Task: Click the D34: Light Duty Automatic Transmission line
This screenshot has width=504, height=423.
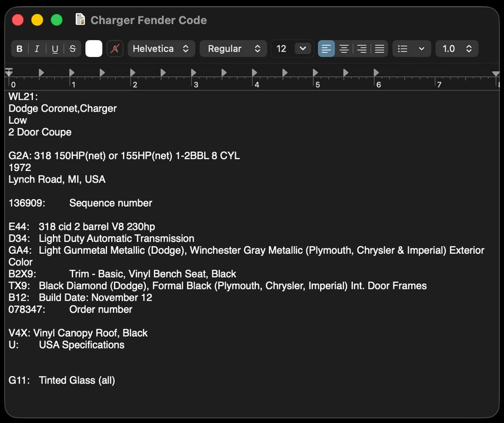Action: (x=101, y=239)
